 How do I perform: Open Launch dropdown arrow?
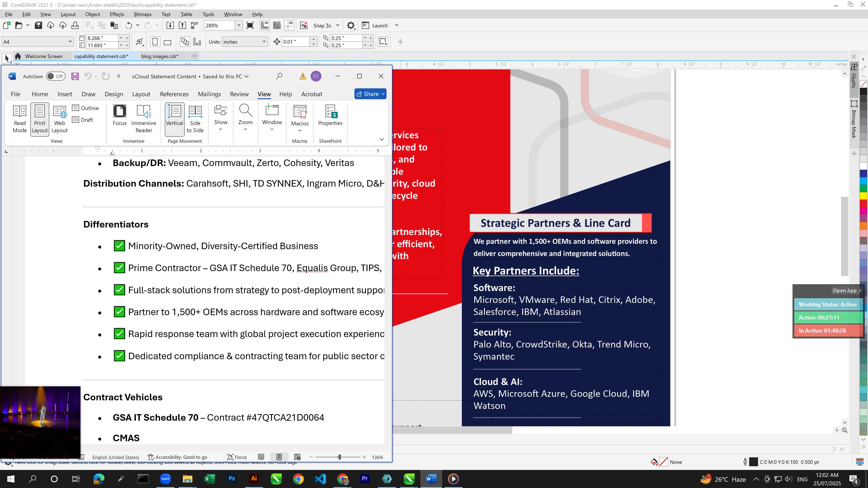(x=397, y=25)
